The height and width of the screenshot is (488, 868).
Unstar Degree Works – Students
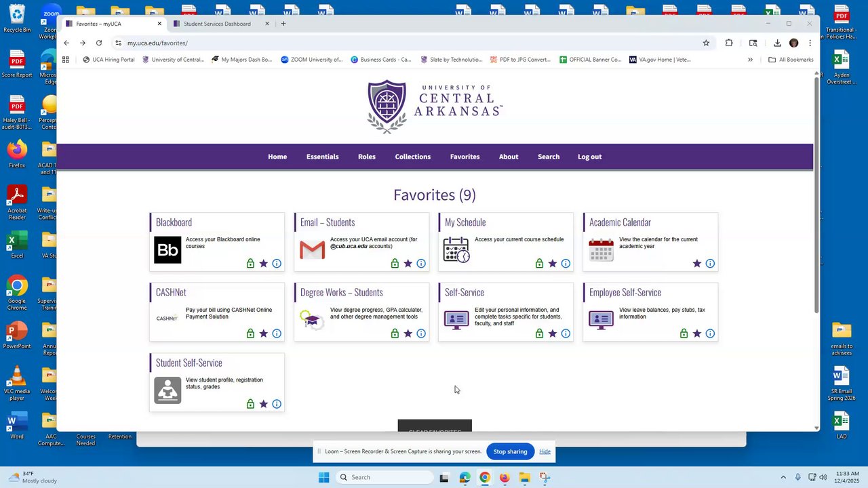click(408, 333)
